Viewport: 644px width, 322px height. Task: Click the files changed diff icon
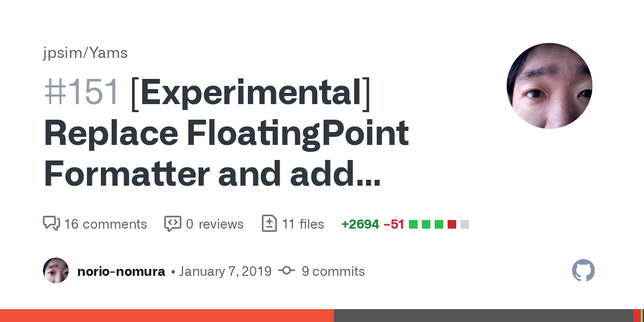[x=269, y=223]
